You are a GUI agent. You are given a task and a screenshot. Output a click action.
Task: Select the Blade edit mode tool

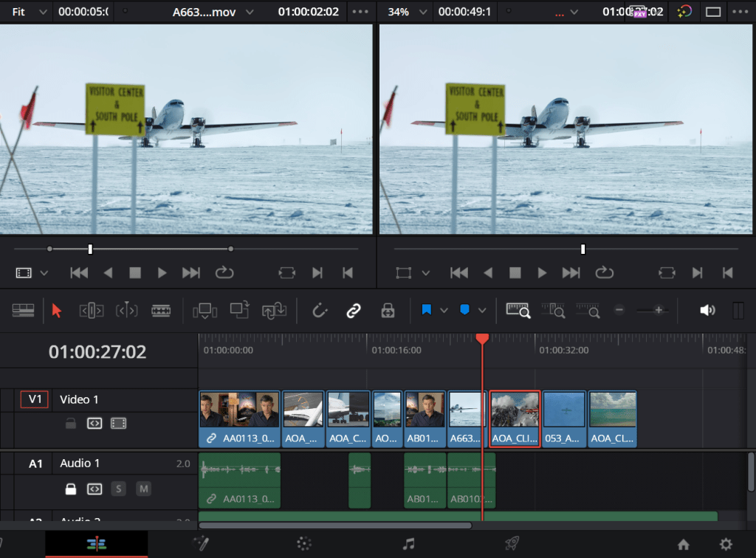[161, 311]
